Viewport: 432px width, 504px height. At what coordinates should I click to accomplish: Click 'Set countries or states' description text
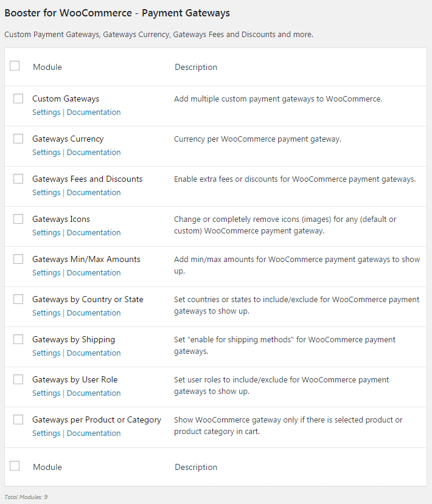pyautogui.click(x=296, y=305)
